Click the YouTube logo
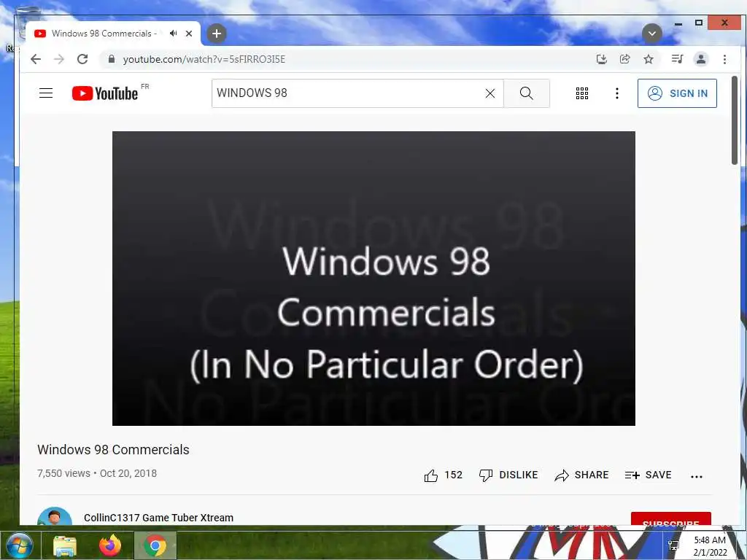This screenshot has width=747, height=560. (105, 93)
